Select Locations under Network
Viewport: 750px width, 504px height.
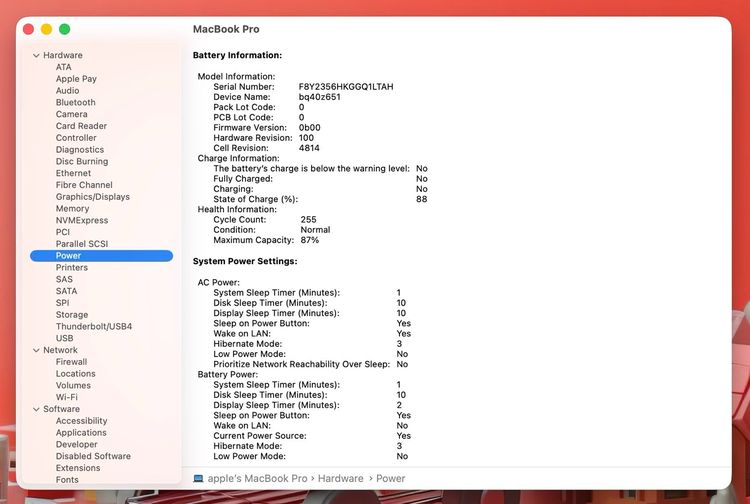(76, 373)
